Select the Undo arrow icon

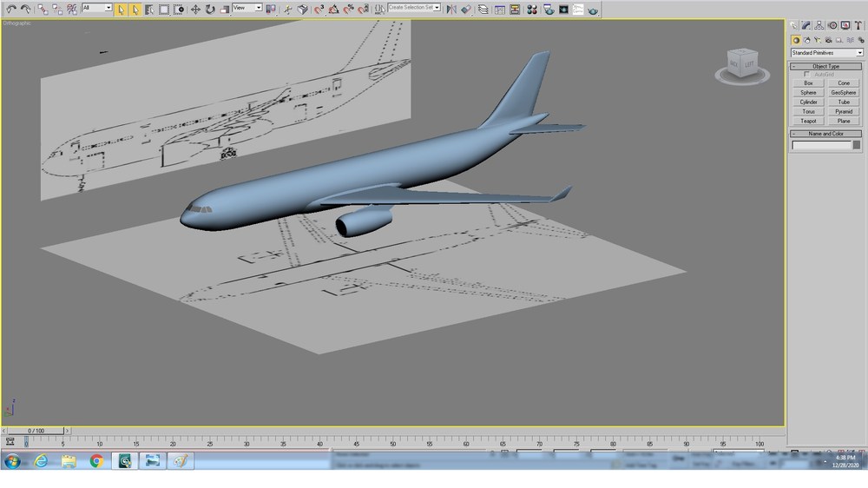pyautogui.click(x=11, y=9)
